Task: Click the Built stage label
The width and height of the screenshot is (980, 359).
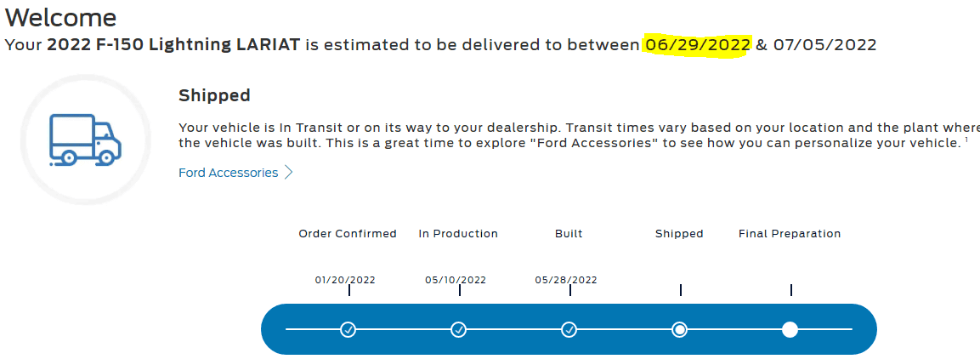Action: click(569, 234)
